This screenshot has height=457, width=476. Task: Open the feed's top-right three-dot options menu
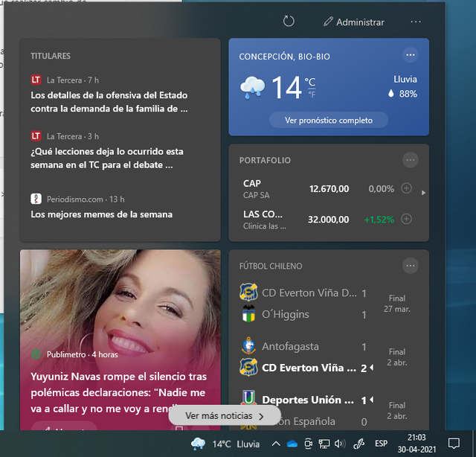(416, 22)
